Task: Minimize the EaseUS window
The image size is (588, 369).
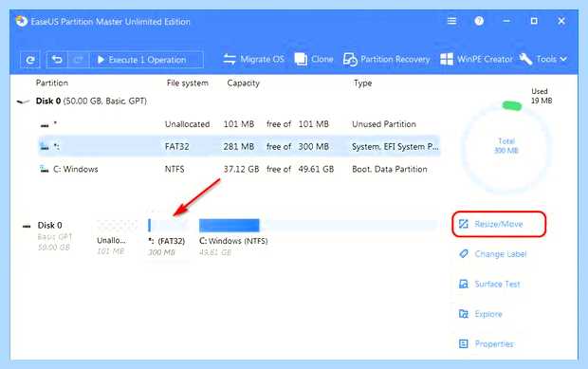Action: click(506, 21)
